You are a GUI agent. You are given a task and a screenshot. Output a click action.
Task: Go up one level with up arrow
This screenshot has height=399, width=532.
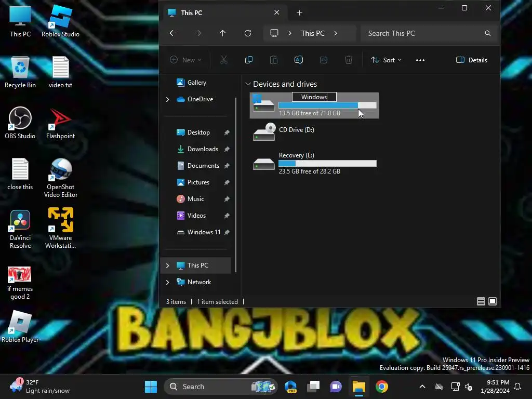click(x=222, y=33)
